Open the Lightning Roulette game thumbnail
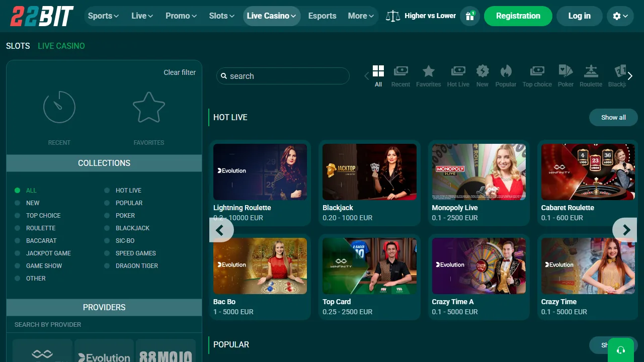 coord(260,172)
